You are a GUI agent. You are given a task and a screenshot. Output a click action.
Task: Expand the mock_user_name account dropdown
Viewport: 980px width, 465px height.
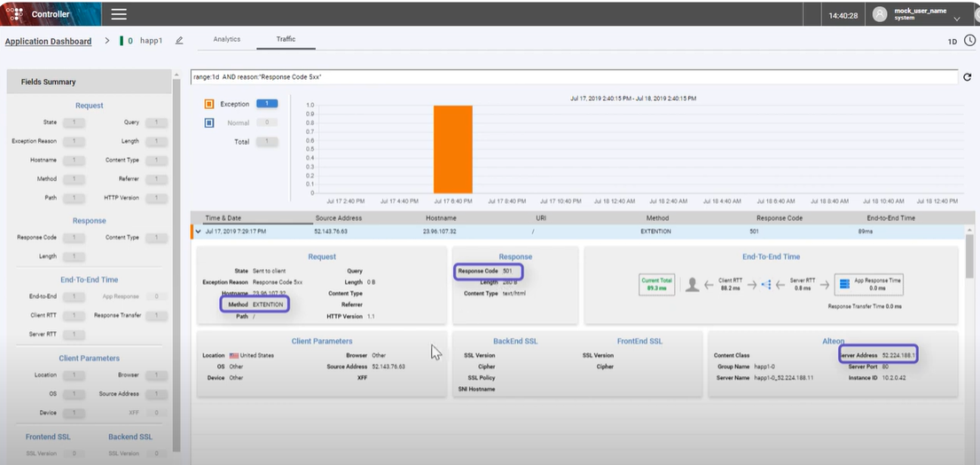[956, 20]
